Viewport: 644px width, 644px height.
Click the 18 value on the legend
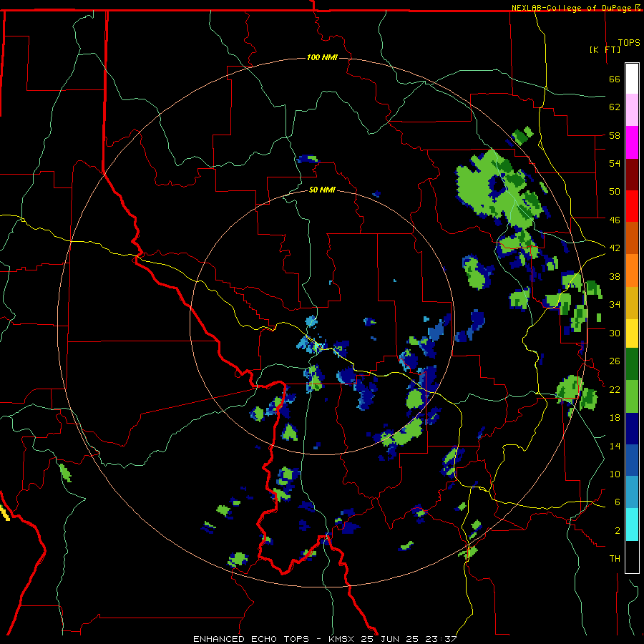[x=615, y=418]
